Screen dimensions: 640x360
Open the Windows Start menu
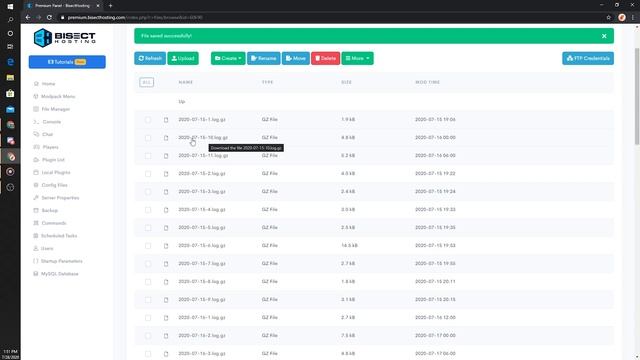coord(10,6)
